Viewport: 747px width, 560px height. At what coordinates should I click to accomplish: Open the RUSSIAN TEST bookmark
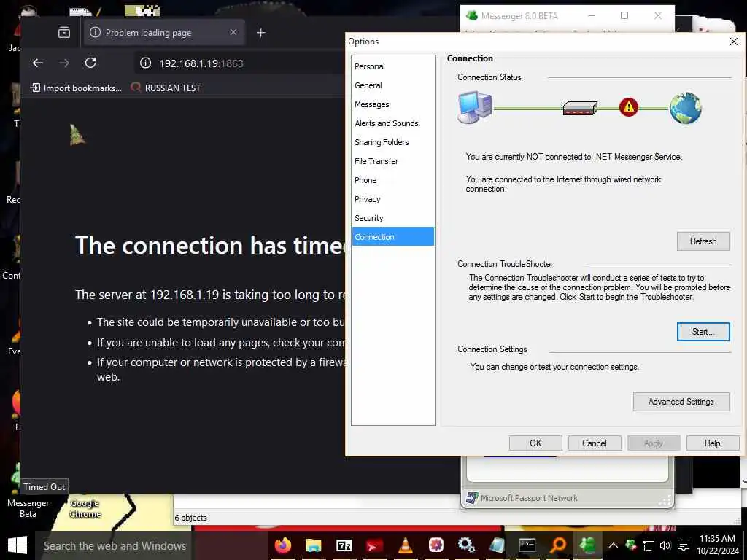pos(166,87)
